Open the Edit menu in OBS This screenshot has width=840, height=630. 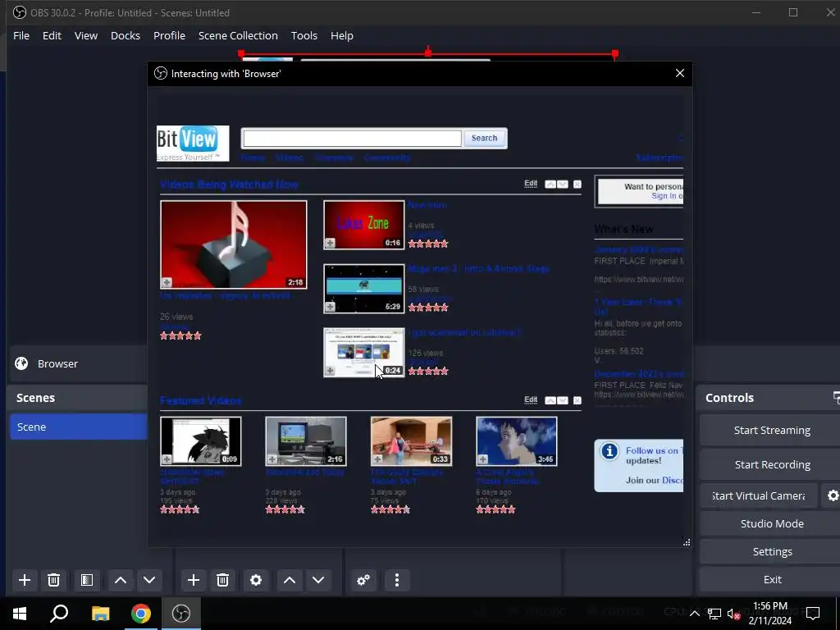pyautogui.click(x=52, y=35)
